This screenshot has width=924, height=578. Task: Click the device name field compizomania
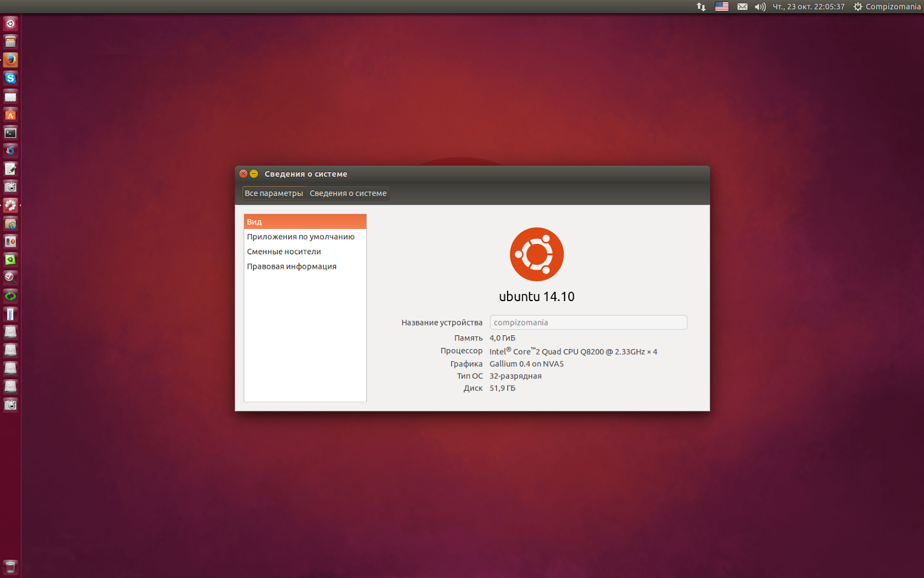coord(588,323)
